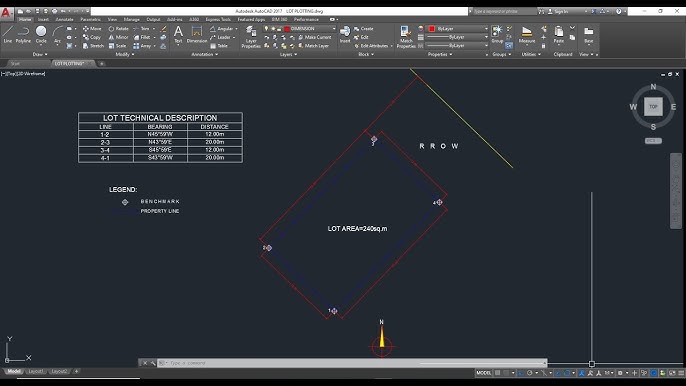Click the Make Current layer button
This screenshot has height=386, width=686.
point(314,37)
